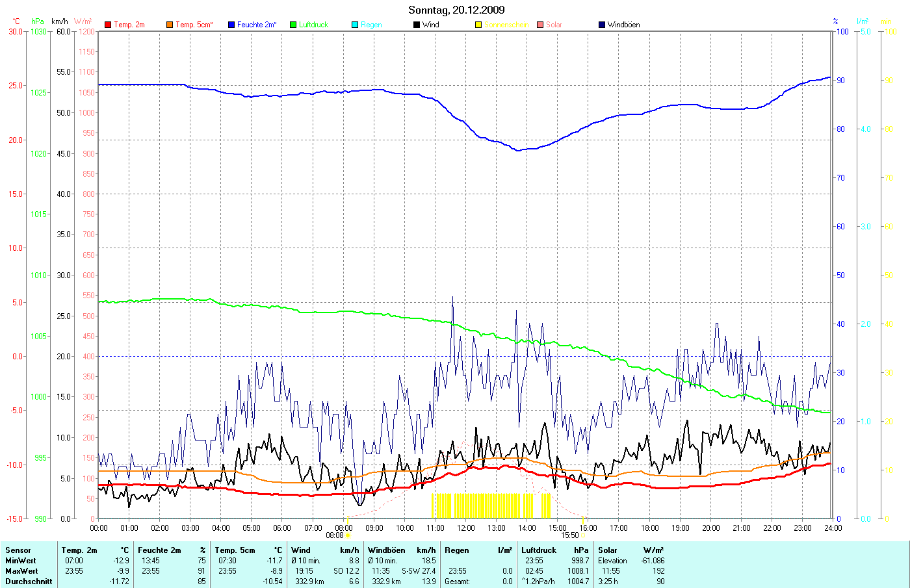
Task: Click the MaxWert row label
Action: 21,571
